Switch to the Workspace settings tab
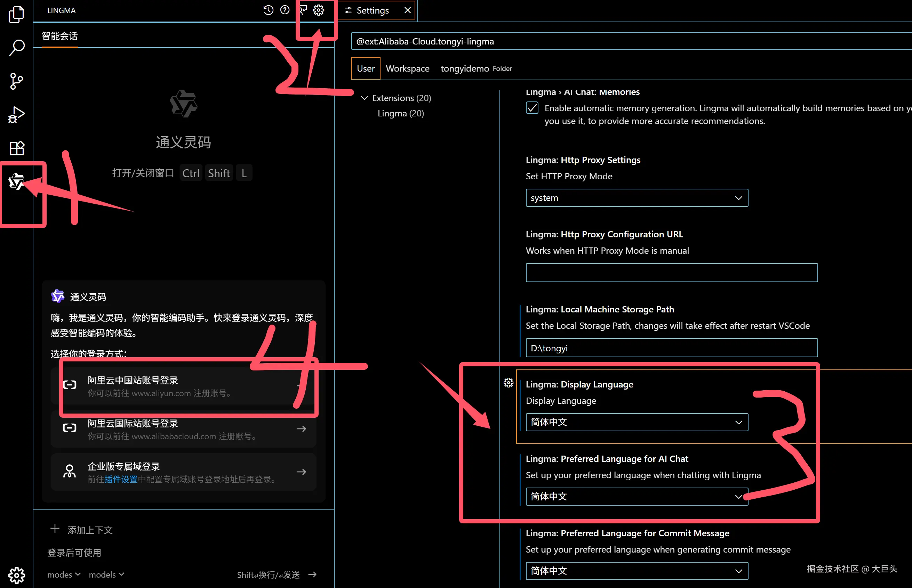This screenshot has width=912, height=588. pos(407,69)
